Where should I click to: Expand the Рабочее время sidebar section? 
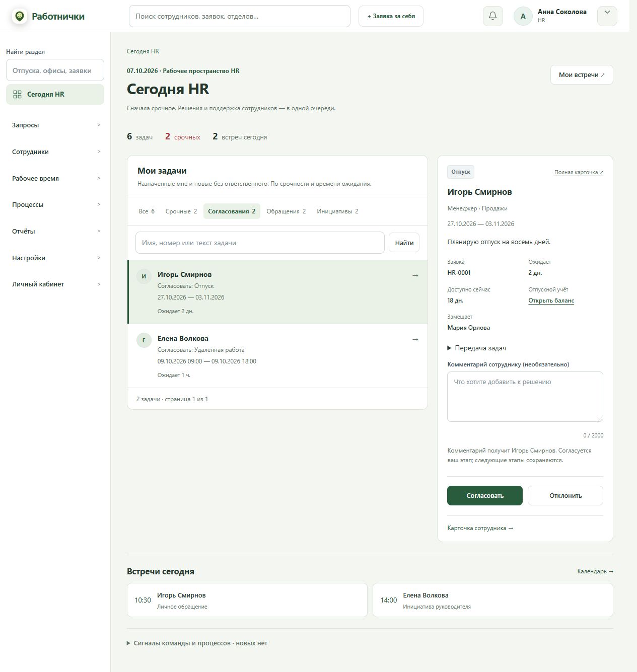(55, 178)
